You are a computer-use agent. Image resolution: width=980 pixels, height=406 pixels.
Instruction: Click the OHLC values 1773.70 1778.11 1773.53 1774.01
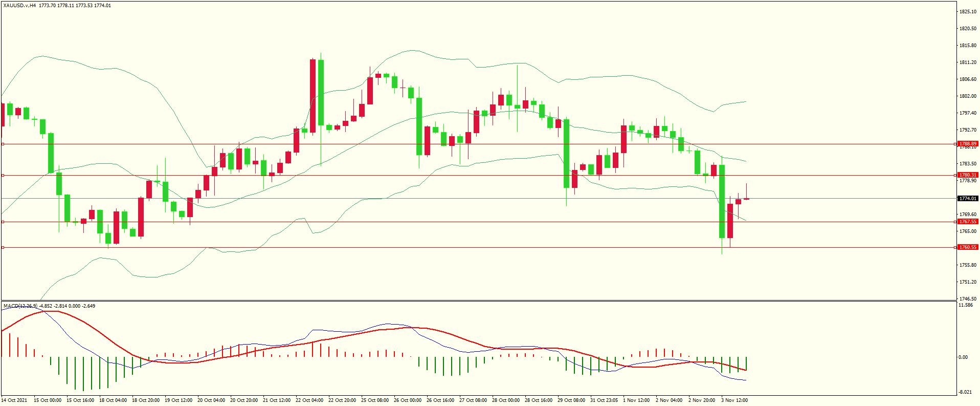click(75, 6)
